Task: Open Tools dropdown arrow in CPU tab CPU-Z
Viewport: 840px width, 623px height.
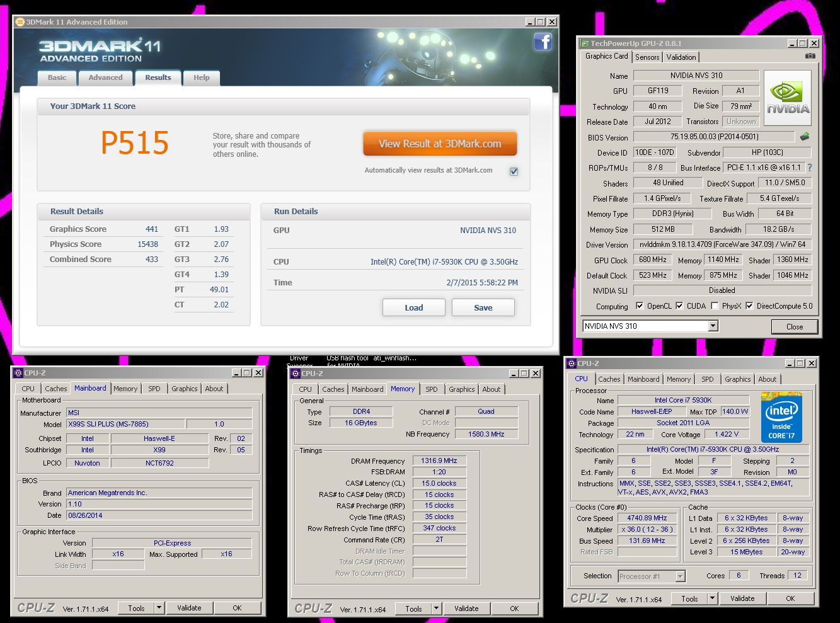Action: click(712, 598)
